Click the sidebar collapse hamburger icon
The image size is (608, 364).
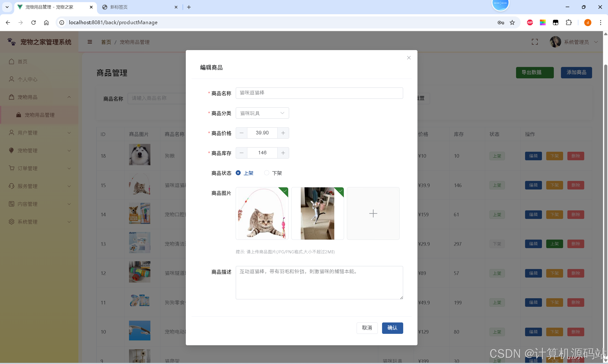[90, 42]
